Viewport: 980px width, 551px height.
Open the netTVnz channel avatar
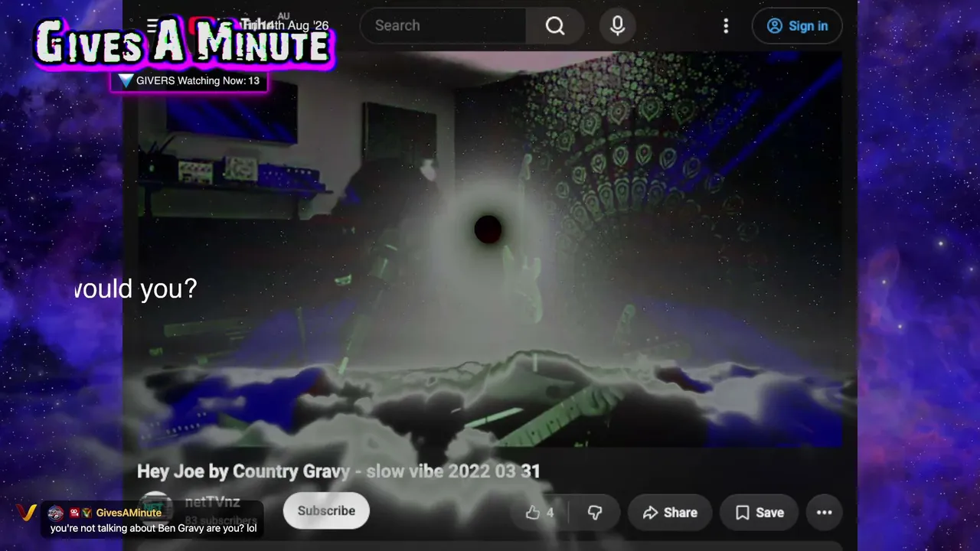155,508
